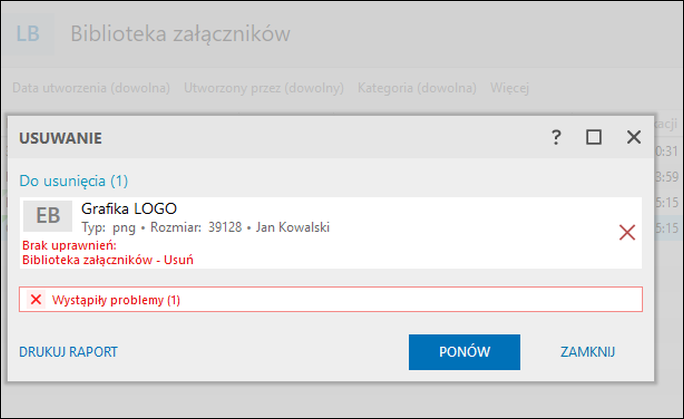Expand the Więcej filters option
This screenshot has height=419, width=684.
[509, 88]
